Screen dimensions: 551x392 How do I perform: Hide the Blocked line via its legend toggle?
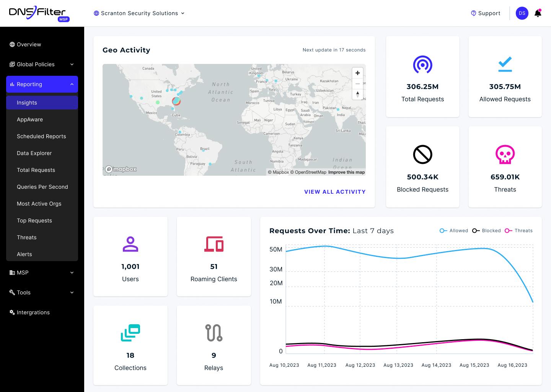point(486,230)
